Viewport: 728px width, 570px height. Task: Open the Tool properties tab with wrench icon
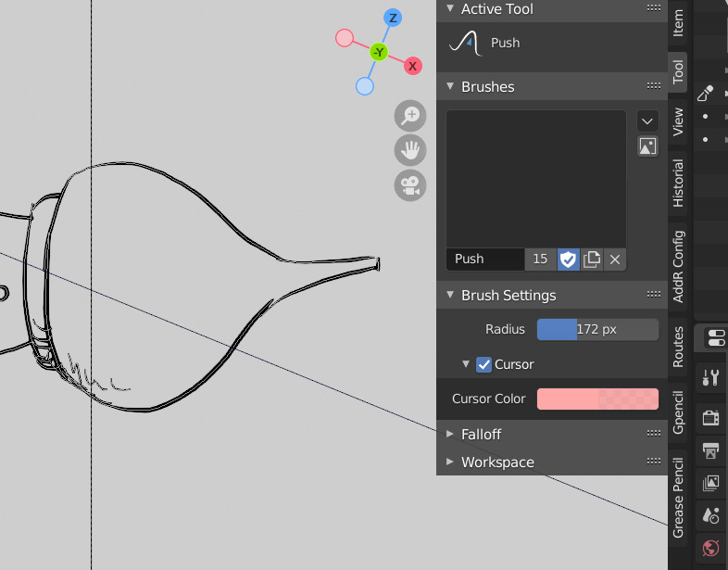710,377
